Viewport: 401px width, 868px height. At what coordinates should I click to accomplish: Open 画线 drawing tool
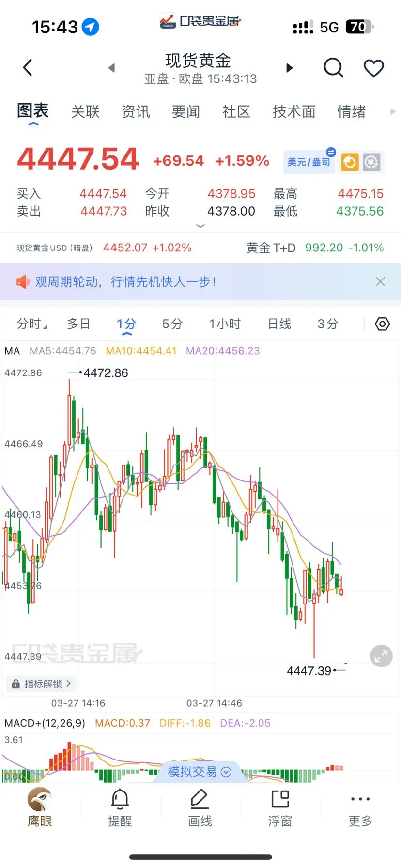tap(200, 807)
